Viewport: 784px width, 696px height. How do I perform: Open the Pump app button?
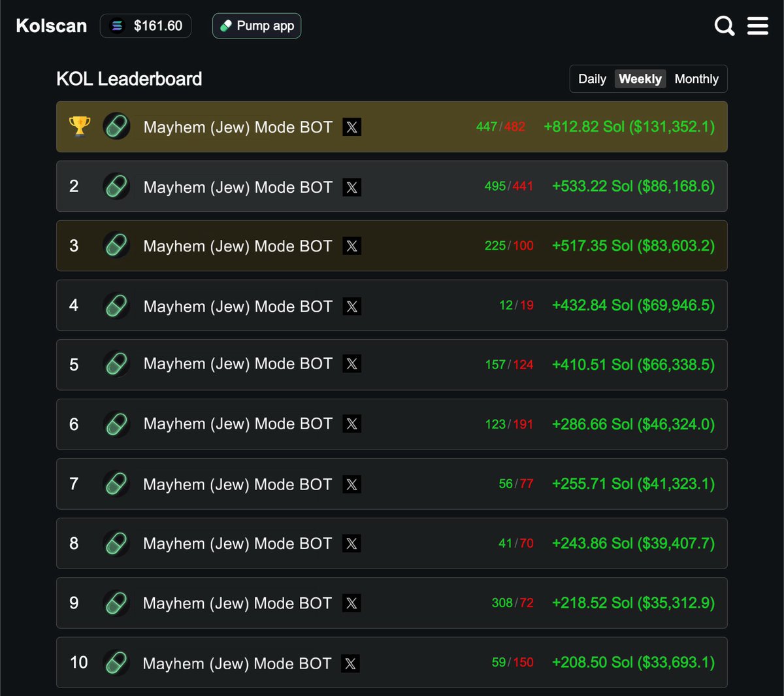click(257, 25)
